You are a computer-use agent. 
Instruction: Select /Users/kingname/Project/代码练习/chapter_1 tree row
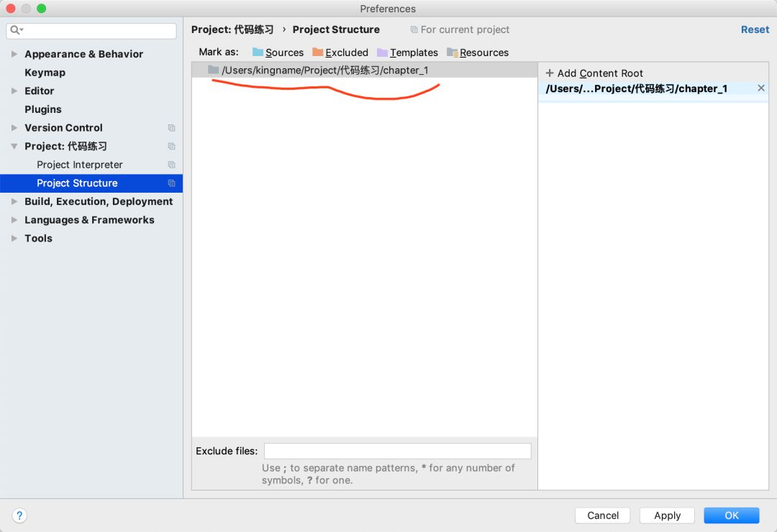364,70
